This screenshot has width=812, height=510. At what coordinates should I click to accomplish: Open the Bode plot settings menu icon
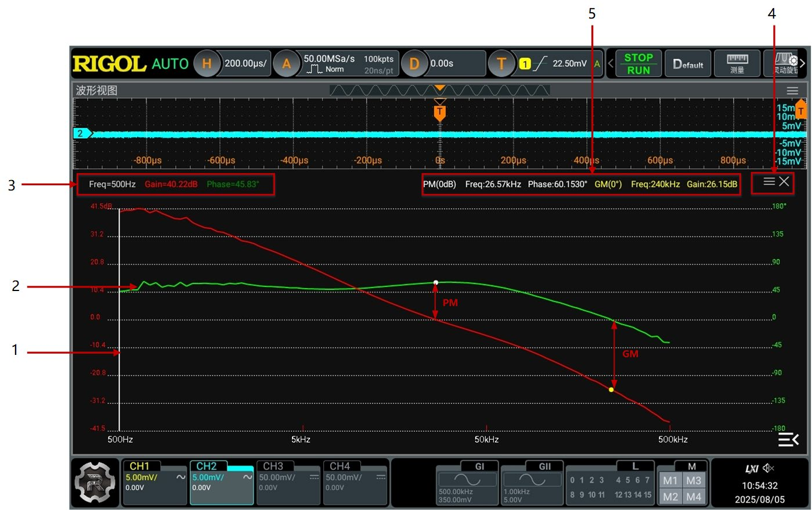pyautogui.click(x=769, y=182)
